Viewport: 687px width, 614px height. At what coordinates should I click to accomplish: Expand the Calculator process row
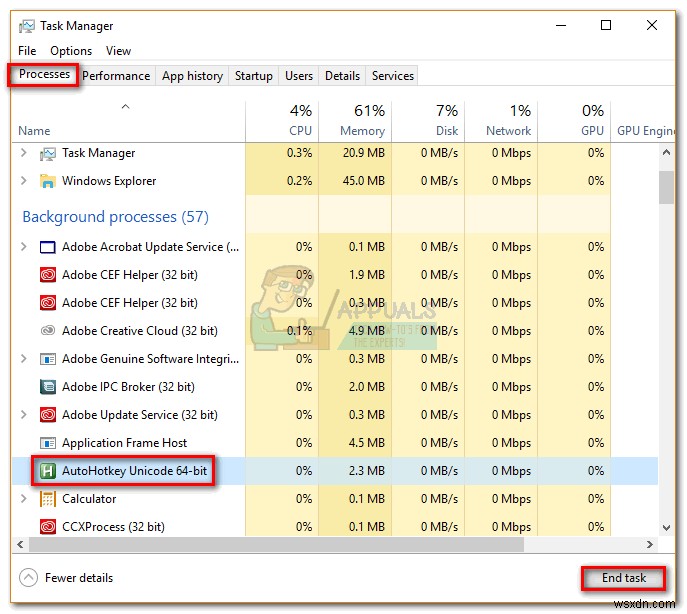24,499
